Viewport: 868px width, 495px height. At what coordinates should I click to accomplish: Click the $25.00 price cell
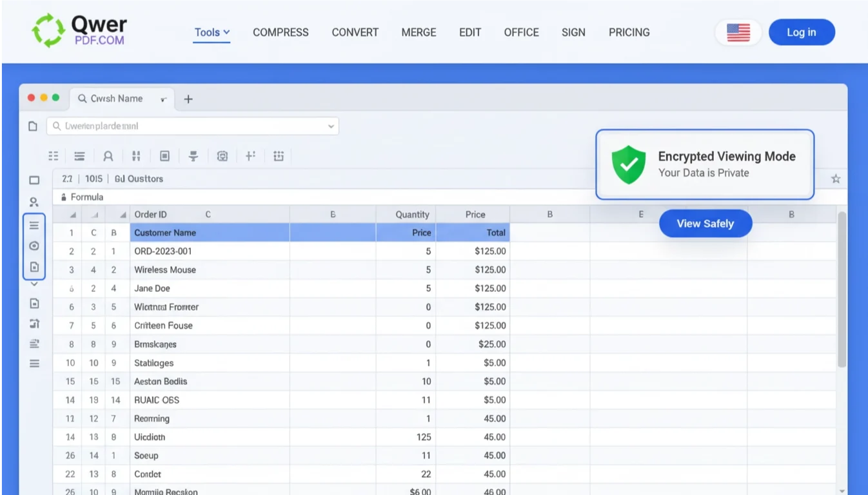pos(473,344)
